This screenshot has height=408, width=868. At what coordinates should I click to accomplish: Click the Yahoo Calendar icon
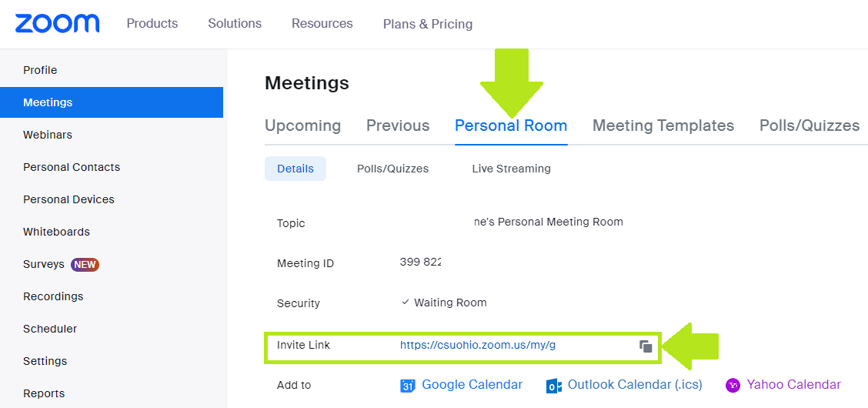click(733, 385)
